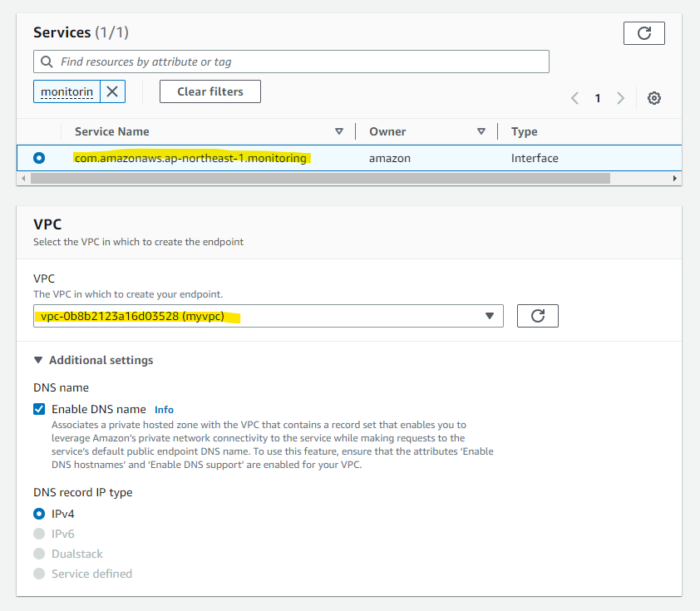Open table preferences gear

[x=654, y=98]
